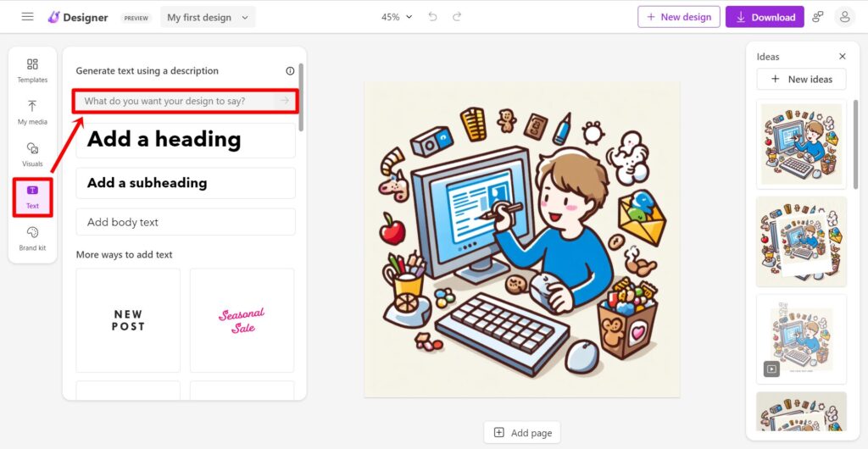Select the video idea thumbnail
Image resolution: width=868 pixels, height=449 pixels.
tap(802, 339)
